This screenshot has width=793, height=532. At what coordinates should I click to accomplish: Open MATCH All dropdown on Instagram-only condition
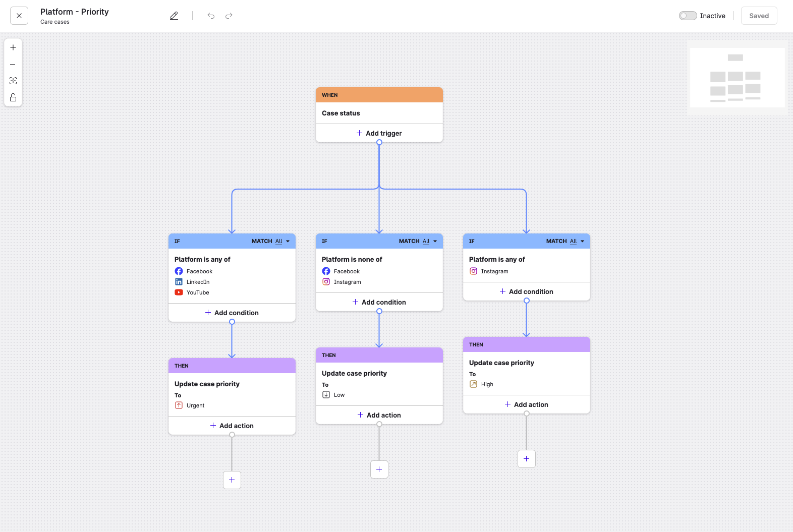click(x=577, y=241)
